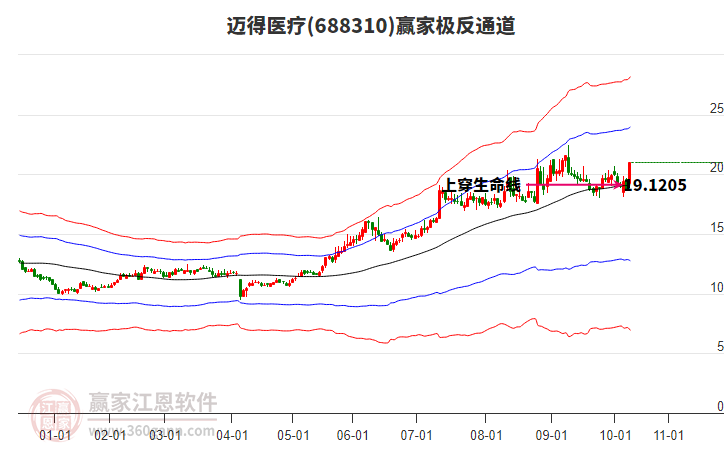Click the price label 19.1205

pos(655,186)
